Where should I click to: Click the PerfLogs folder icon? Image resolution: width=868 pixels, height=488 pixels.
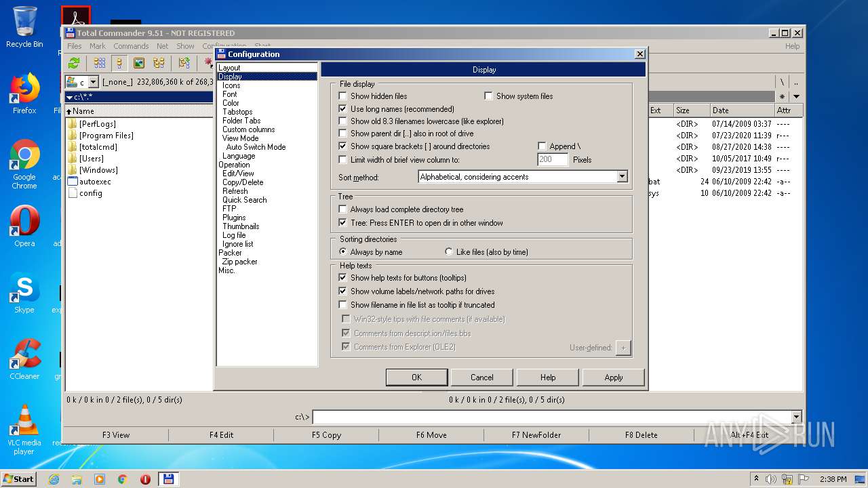73,124
